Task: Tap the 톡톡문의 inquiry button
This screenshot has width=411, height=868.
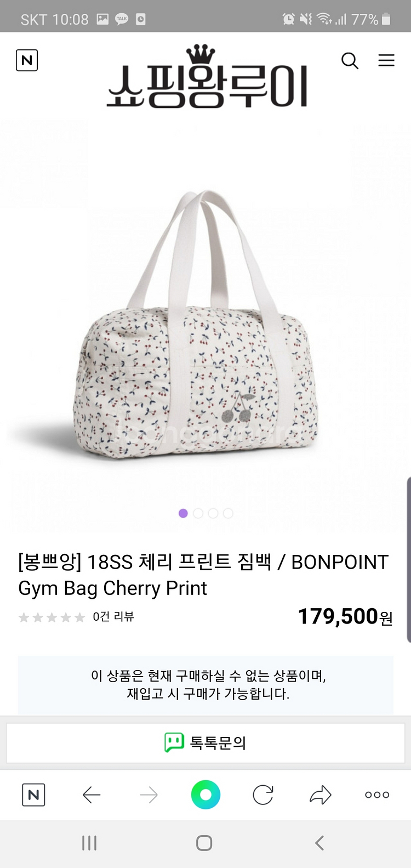Action: (x=206, y=742)
